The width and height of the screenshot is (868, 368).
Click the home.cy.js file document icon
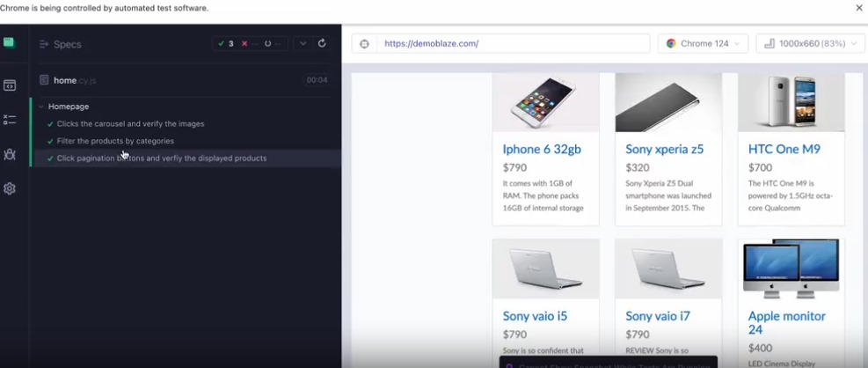(44, 80)
